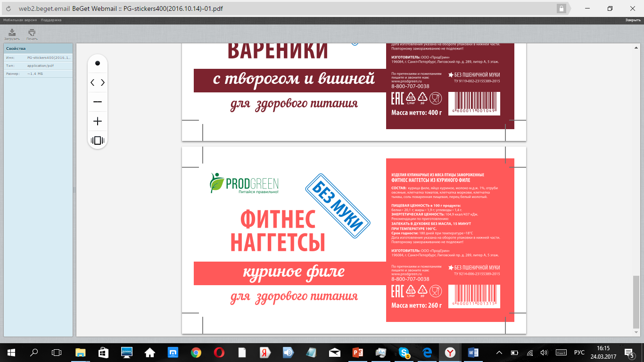Image resolution: width=644 pixels, height=362 pixels.
Task: Open Mail app from taskbar
Action: click(x=335, y=352)
